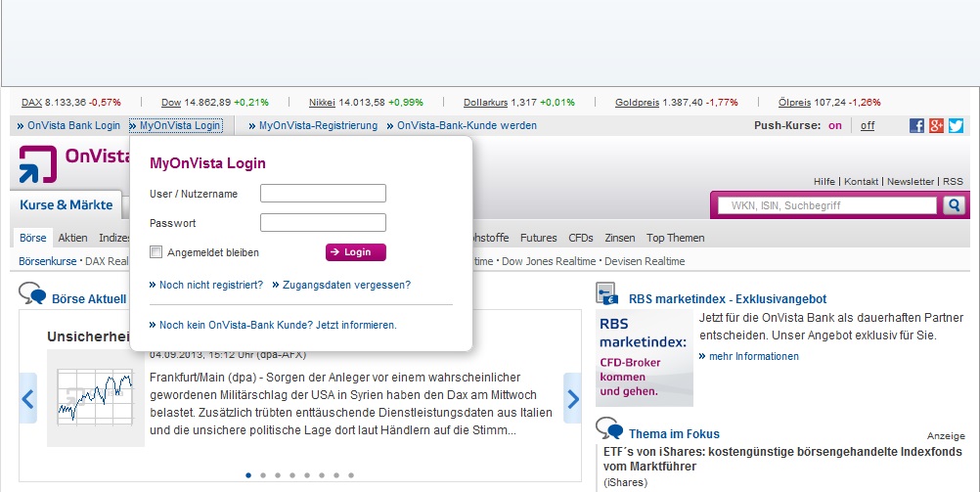This screenshot has height=492, width=980.
Task: Click the Dollarkurs ticker link
Action: (486, 103)
